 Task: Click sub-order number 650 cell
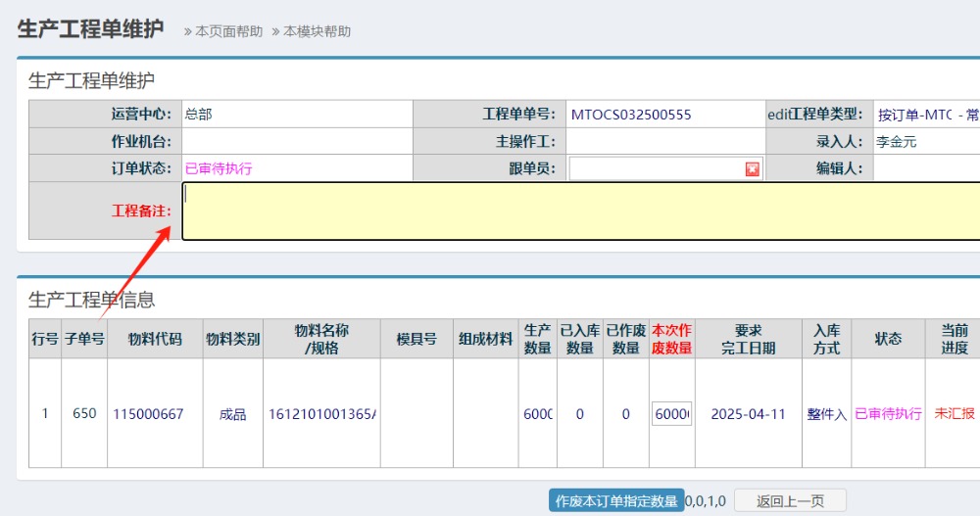coord(84,414)
